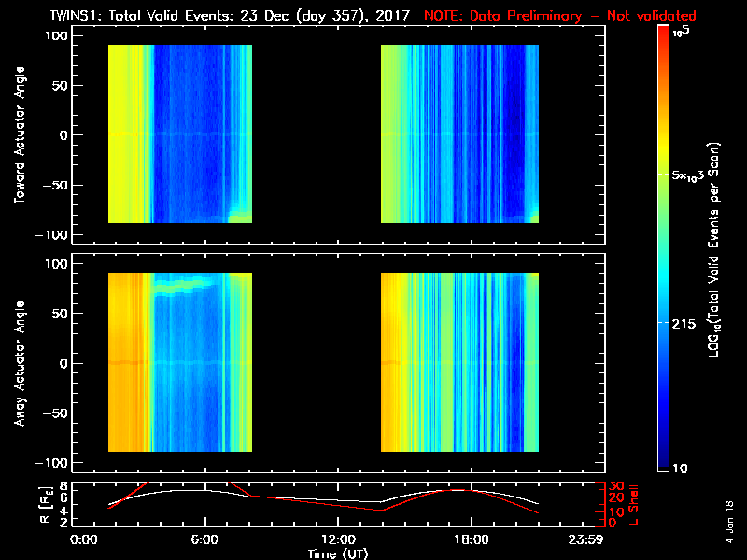Select red tick label '30' on L Shell axis
Viewport: 747px width, 560px height.
616,486
